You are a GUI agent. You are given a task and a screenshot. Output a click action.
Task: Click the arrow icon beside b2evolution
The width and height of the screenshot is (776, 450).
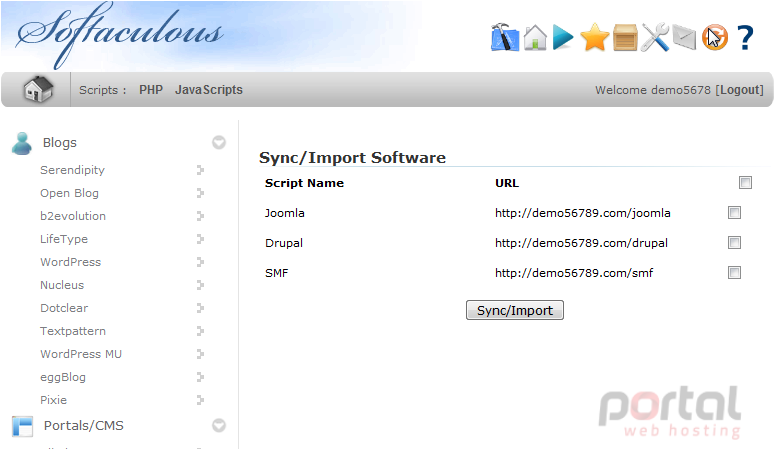pyautogui.click(x=200, y=216)
